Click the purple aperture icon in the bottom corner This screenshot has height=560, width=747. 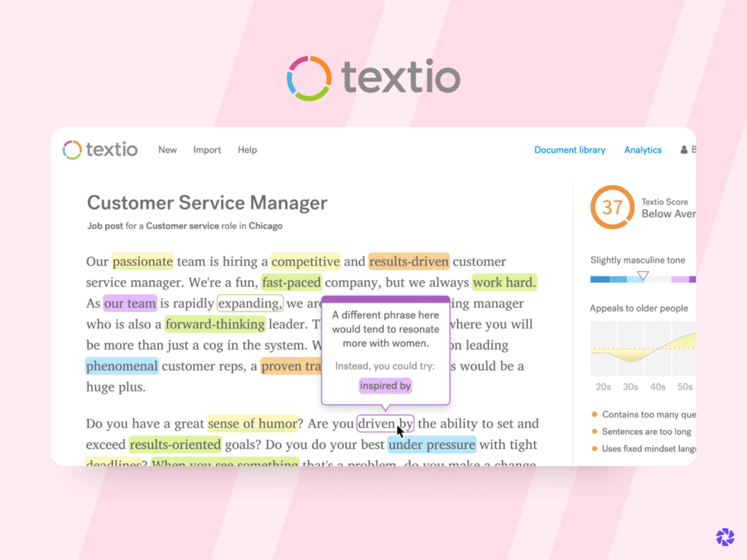point(724,537)
